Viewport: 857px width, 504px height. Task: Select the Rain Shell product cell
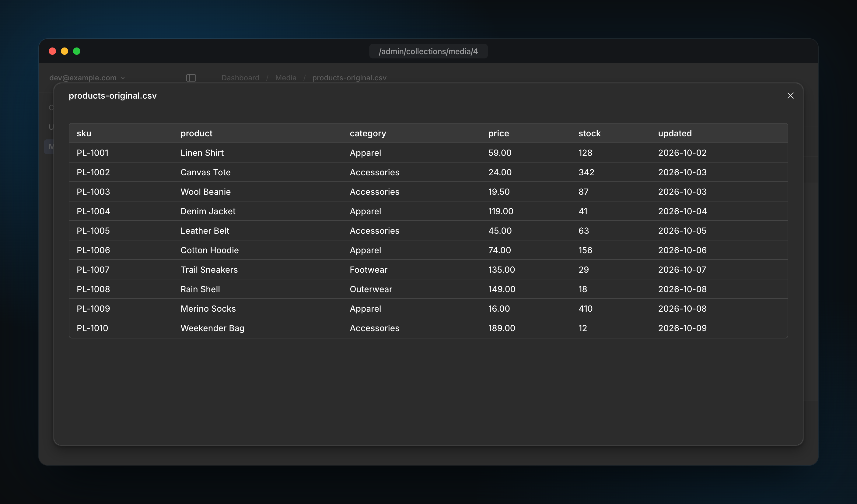click(x=200, y=289)
